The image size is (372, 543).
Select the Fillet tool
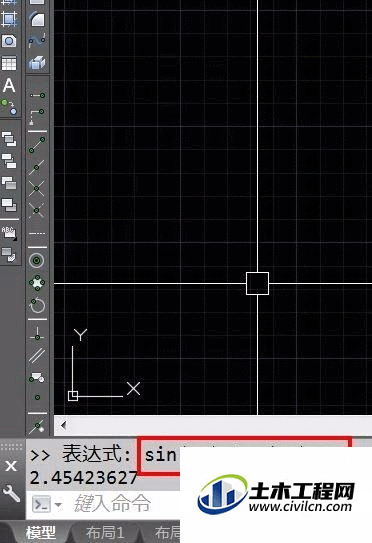click(x=37, y=18)
